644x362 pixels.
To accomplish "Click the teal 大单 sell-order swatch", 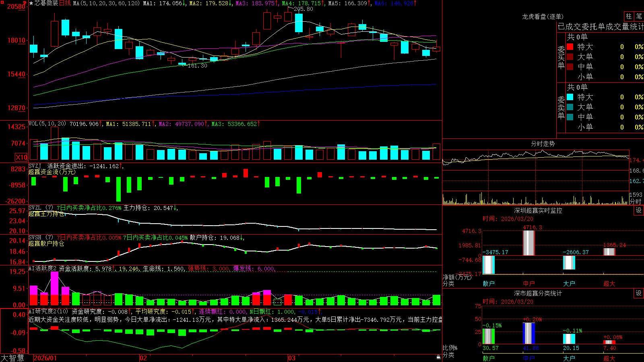I will pyautogui.click(x=570, y=107).
